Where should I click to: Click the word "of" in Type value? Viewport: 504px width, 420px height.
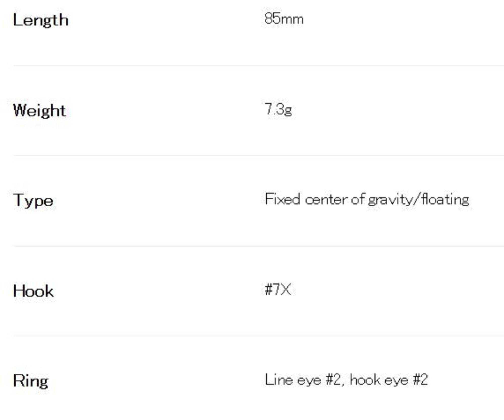click(x=358, y=199)
